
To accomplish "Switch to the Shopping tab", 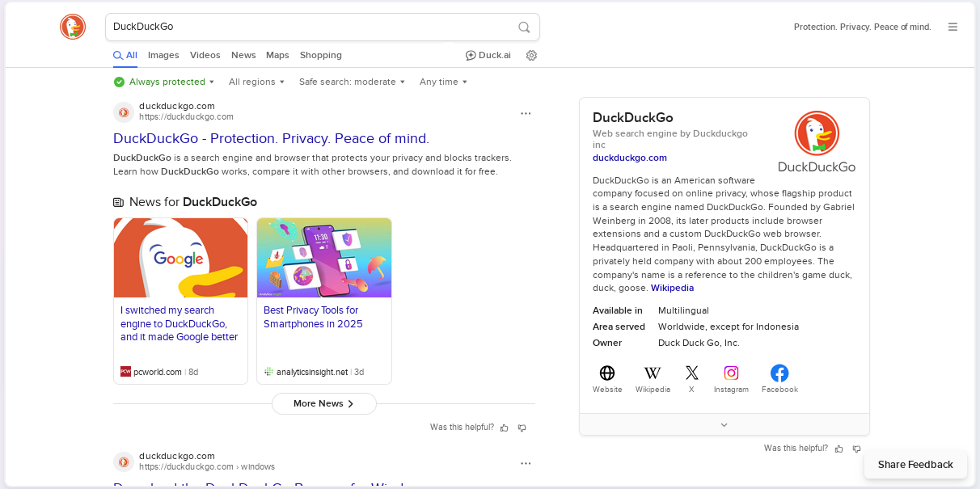I will (321, 55).
